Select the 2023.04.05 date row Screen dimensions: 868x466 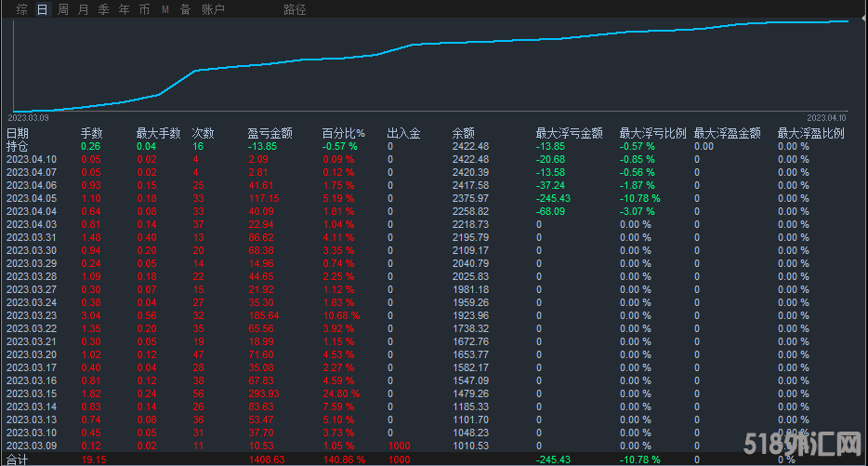[x=32, y=198]
